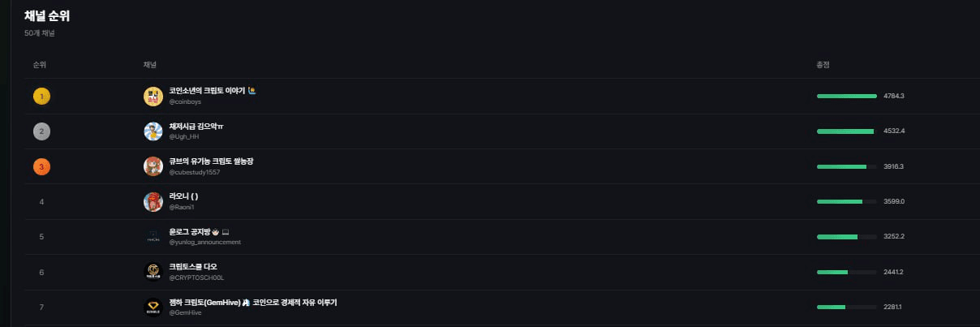Open 코인소년의 크립토 이야기 channel name
The height and width of the screenshot is (327, 980).
point(209,91)
